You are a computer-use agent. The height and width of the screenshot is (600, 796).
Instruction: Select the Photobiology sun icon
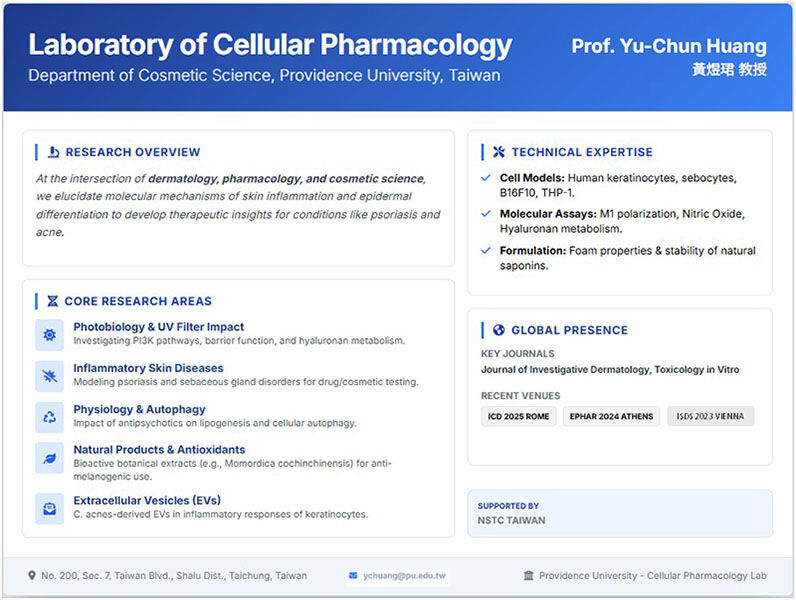(49, 334)
